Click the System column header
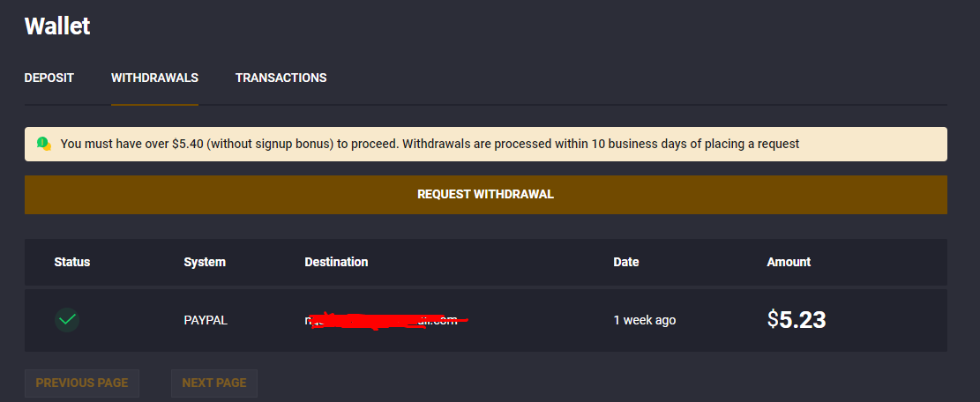The height and width of the screenshot is (402, 980). pos(205,262)
